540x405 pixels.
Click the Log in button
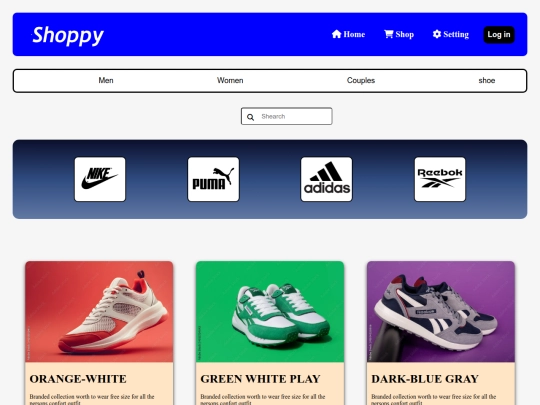[499, 34]
